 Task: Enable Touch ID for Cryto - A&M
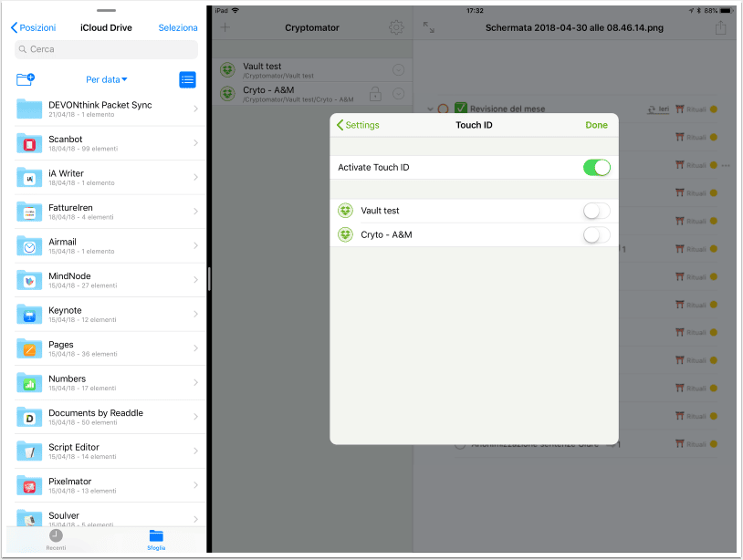[x=597, y=234]
